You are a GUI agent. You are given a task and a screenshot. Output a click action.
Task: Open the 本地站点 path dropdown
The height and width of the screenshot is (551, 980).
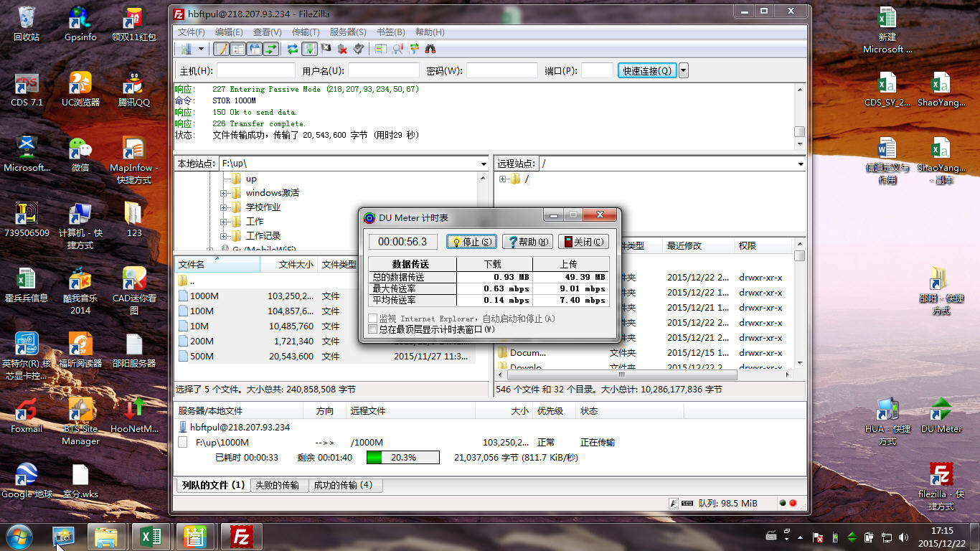coord(484,164)
